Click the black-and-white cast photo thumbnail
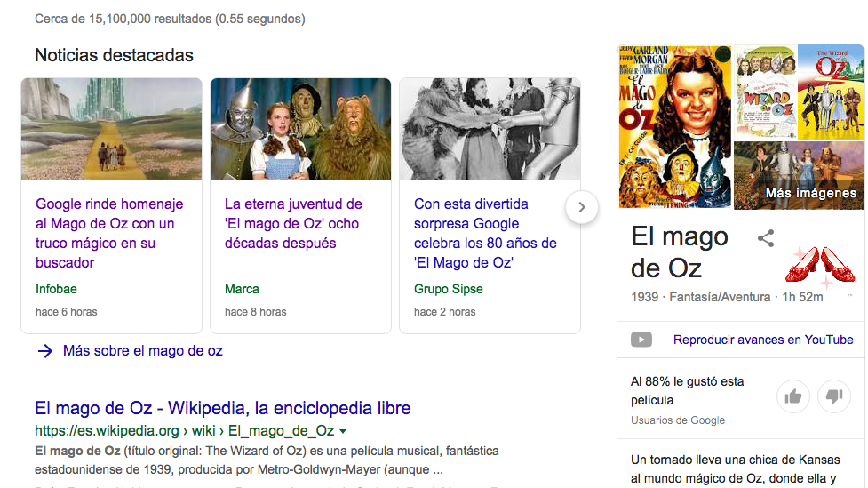 tap(490, 129)
